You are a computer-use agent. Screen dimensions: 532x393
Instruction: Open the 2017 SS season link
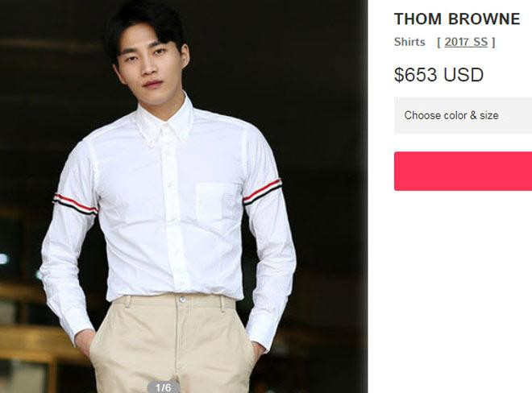coord(466,42)
